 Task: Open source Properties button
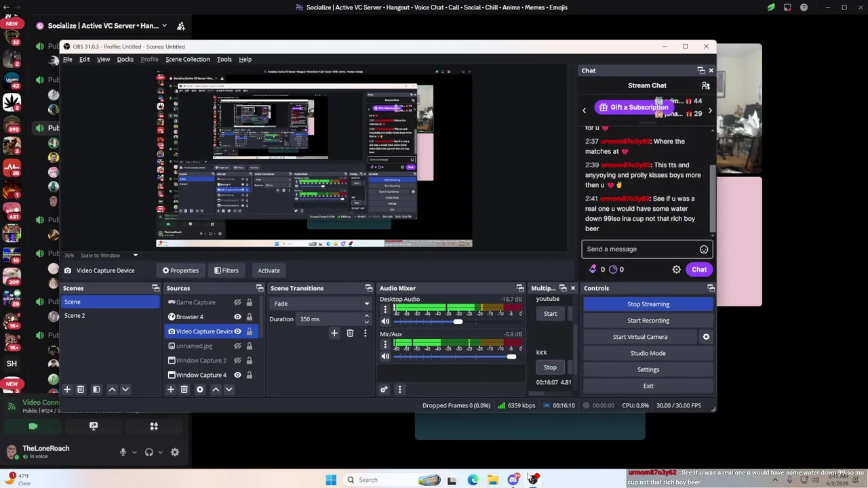(180, 270)
